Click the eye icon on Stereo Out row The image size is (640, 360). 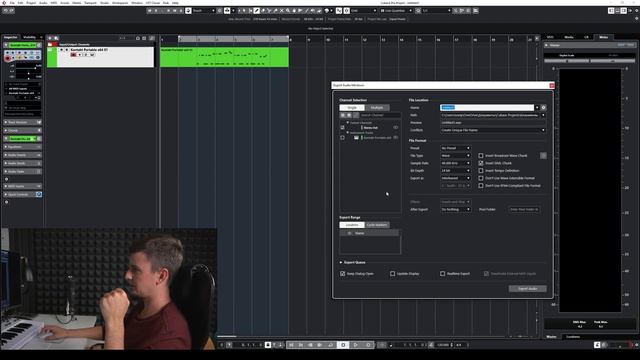pos(396,128)
